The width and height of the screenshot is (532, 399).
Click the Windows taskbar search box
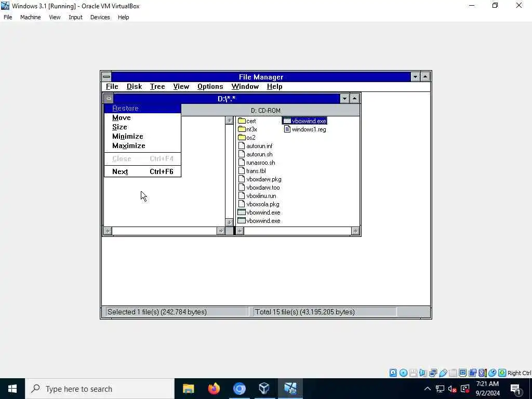100,389
